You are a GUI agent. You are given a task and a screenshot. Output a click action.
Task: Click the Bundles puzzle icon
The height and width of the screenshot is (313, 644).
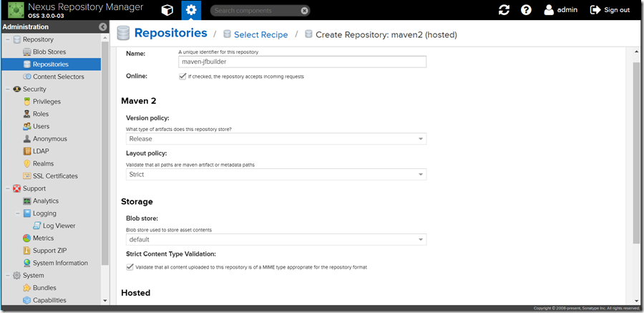click(26, 288)
